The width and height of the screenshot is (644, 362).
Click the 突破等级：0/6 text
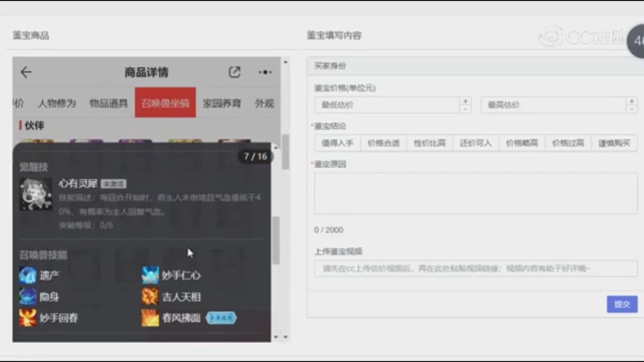(86, 225)
